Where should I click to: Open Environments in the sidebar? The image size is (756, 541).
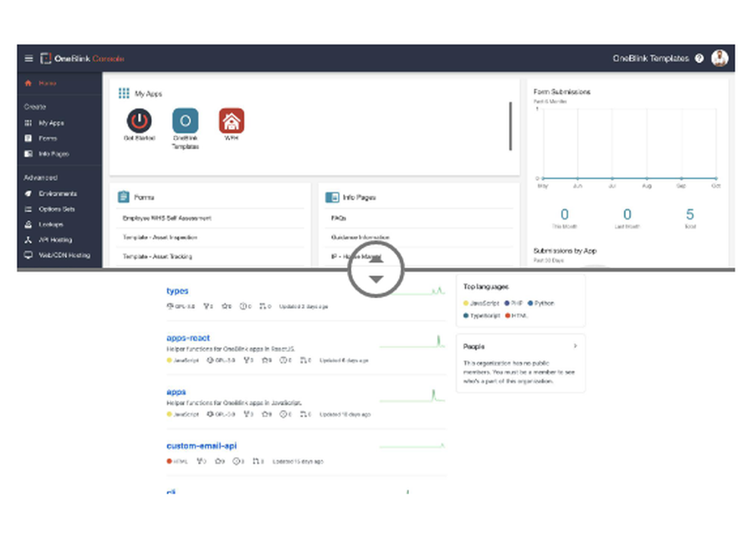pyautogui.click(x=51, y=194)
